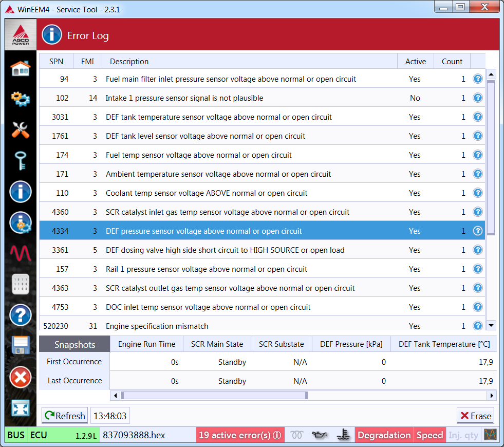Open help for SPN 94 fuel filter error

pyautogui.click(x=477, y=79)
